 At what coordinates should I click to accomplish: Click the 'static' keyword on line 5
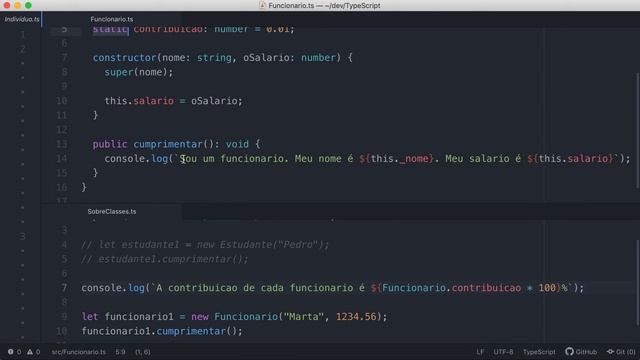click(110, 29)
